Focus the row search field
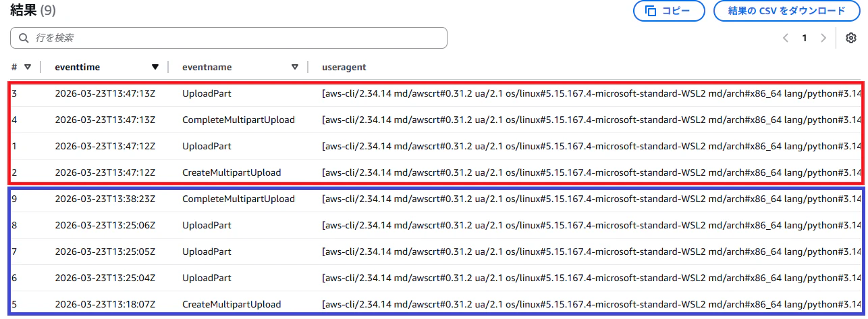This screenshot has width=868, height=319. (x=229, y=38)
